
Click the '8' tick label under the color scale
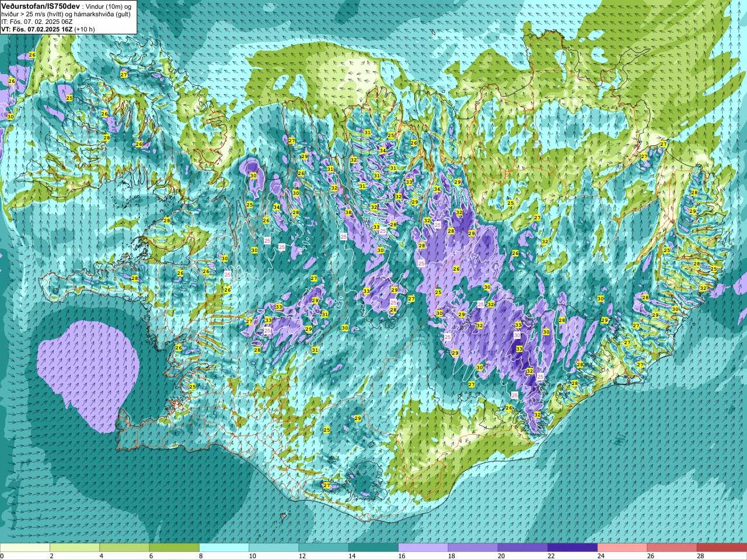tap(201, 556)
